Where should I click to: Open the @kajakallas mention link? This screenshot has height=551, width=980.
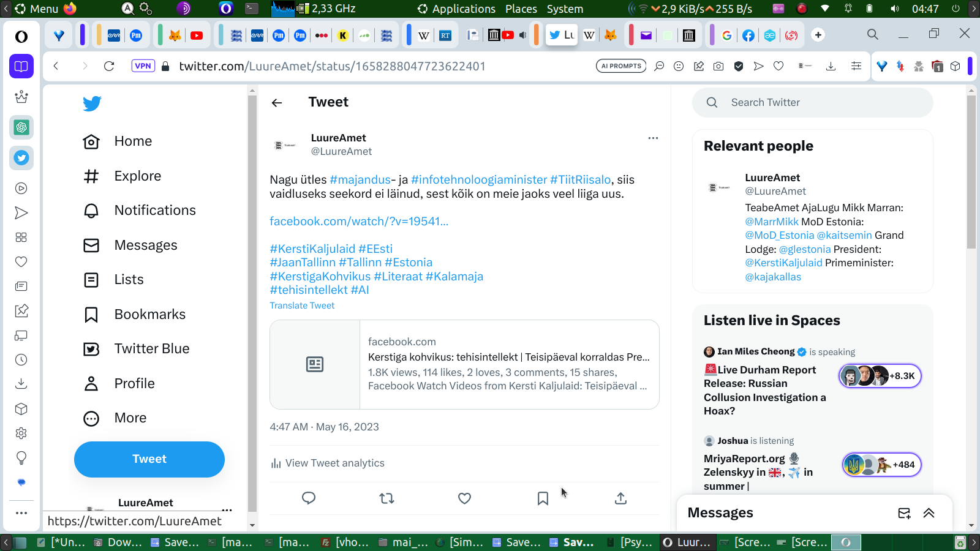point(773,277)
